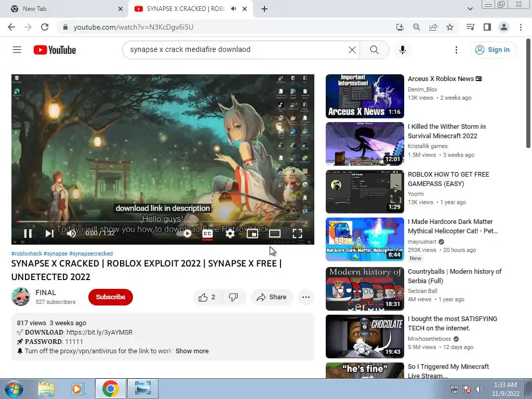Open a new browser tab
Viewport: 532px width, 399px height.
264,9
